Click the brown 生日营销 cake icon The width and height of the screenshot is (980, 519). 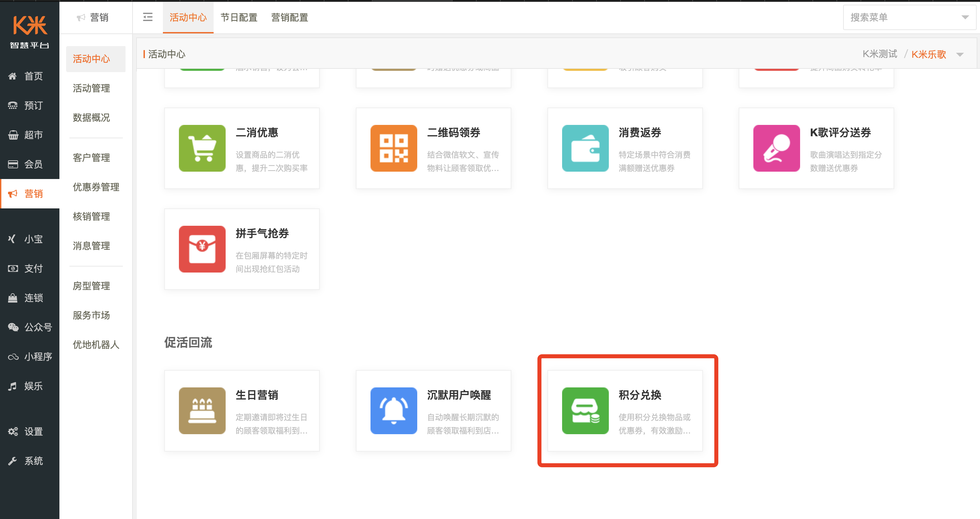coord(202,410)
